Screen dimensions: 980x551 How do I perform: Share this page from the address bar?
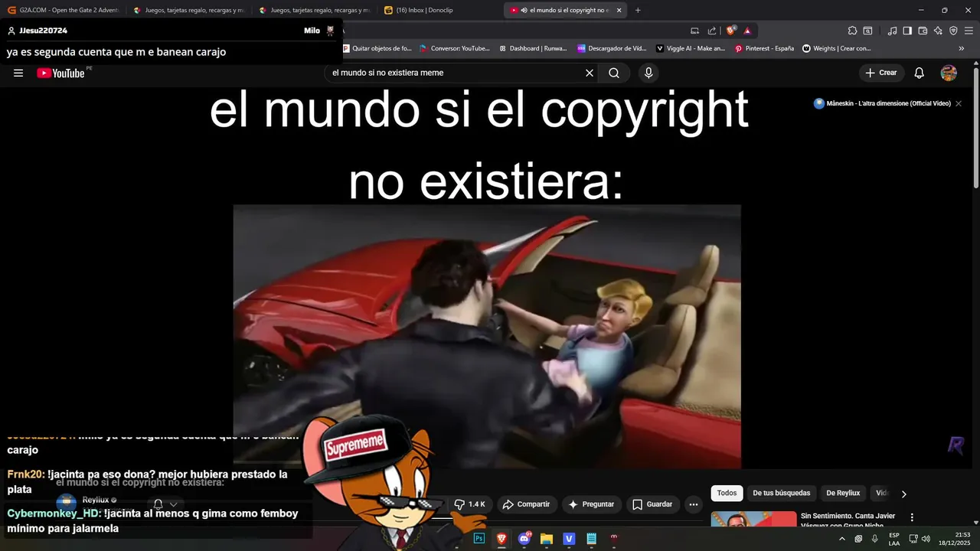click(x=712, y=31)
